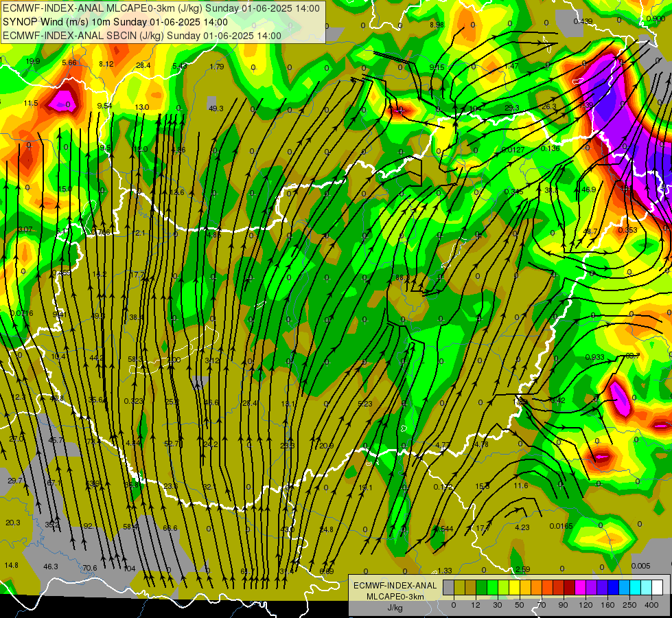Click the map value 0.900
The width and height of the screenshot is (672, 618).
(656, 19)
